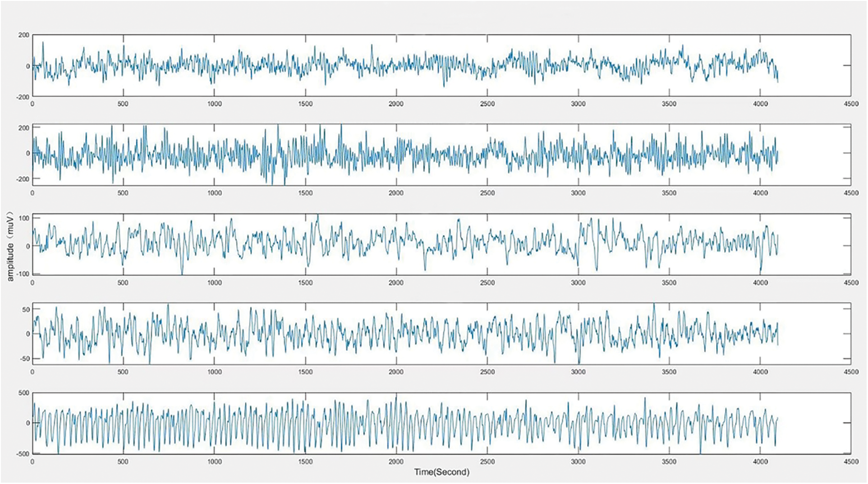Click the 1000 x-axis tick under third plot
The image size is (868, 484).
click(214, 283)
